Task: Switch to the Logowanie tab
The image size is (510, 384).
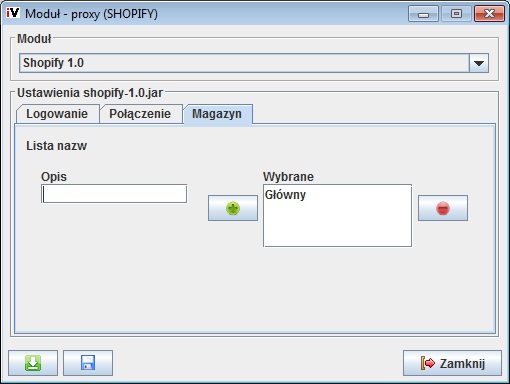Action: point(57,114)
